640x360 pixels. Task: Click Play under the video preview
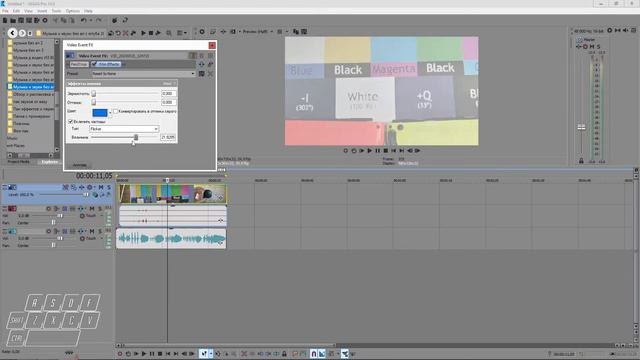[x=370, y=151]
